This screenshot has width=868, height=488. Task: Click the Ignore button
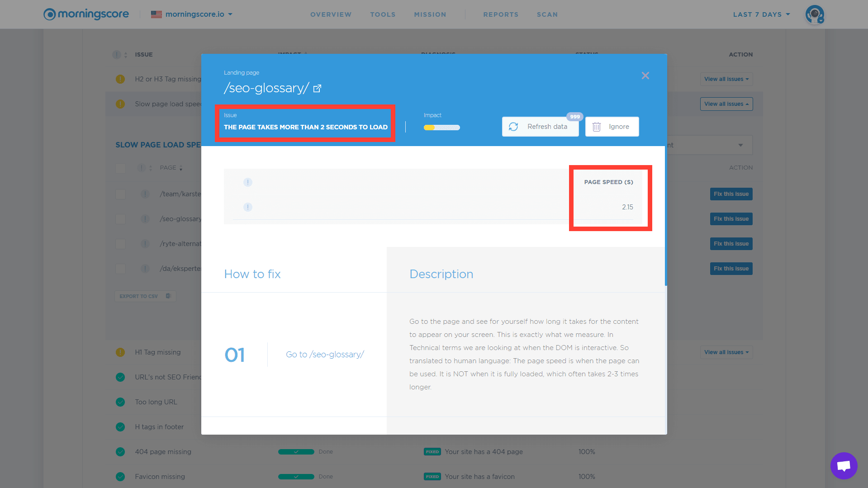coord(612,127)
